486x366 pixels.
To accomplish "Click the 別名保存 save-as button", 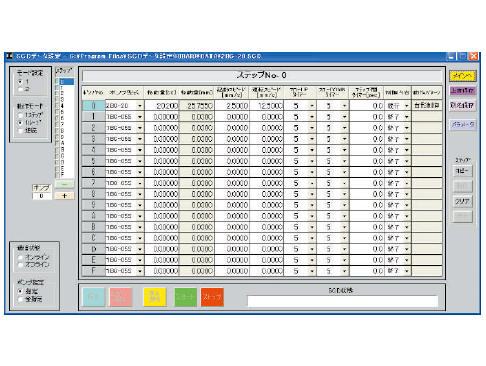I will point(462,105).
